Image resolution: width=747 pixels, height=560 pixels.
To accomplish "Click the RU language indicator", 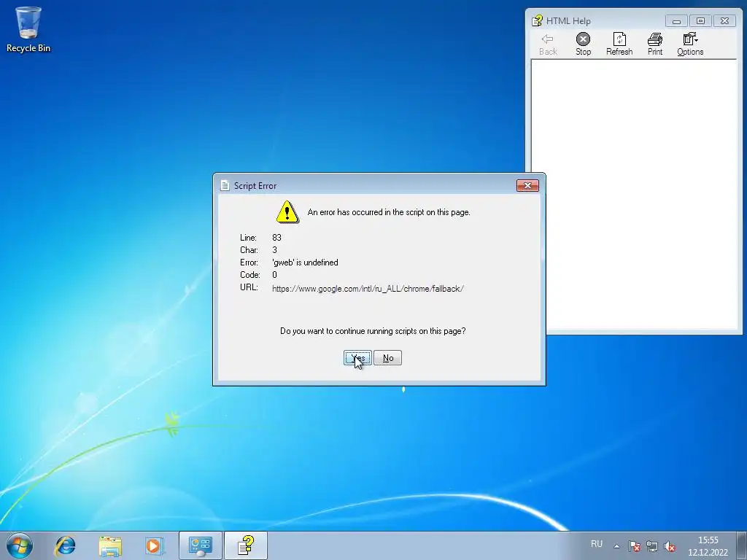I will (597, 544).
